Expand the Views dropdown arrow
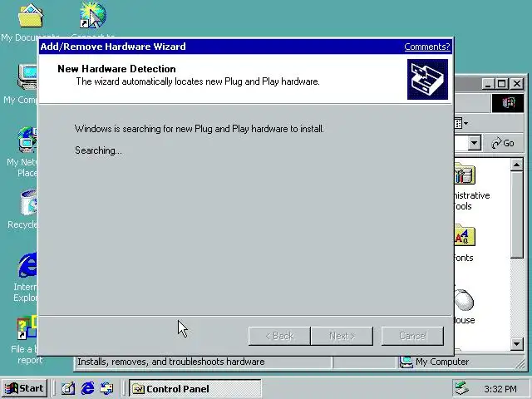Screen dimensions: 532x399 point(466,124)
